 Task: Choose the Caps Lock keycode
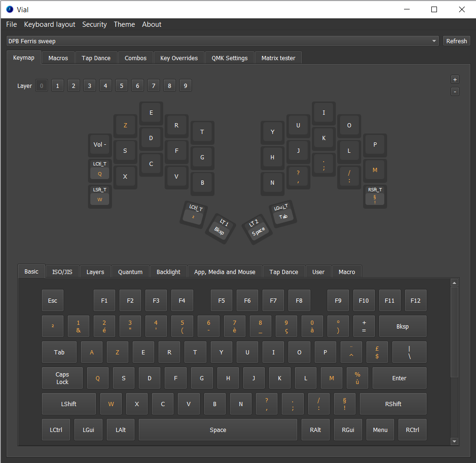coord(62,378)
